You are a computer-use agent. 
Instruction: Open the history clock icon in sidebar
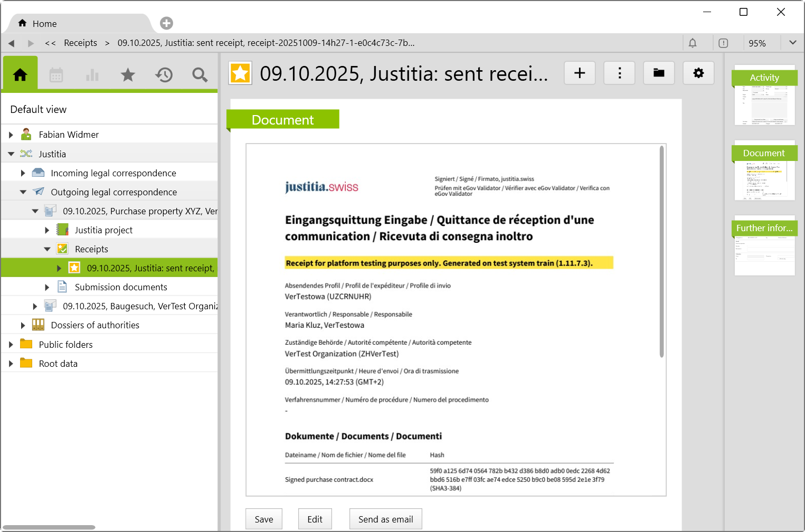164,75
